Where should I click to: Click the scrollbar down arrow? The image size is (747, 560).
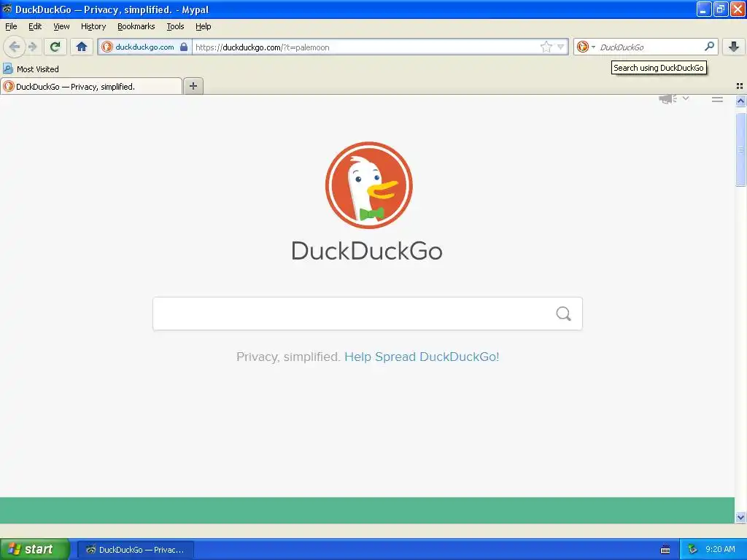(x=740, y=517)
